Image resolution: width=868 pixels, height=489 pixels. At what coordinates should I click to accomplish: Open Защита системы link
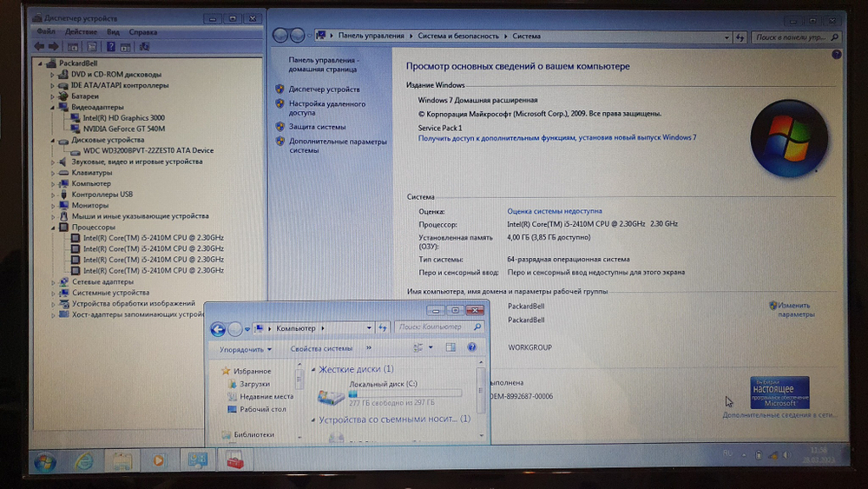317,127
